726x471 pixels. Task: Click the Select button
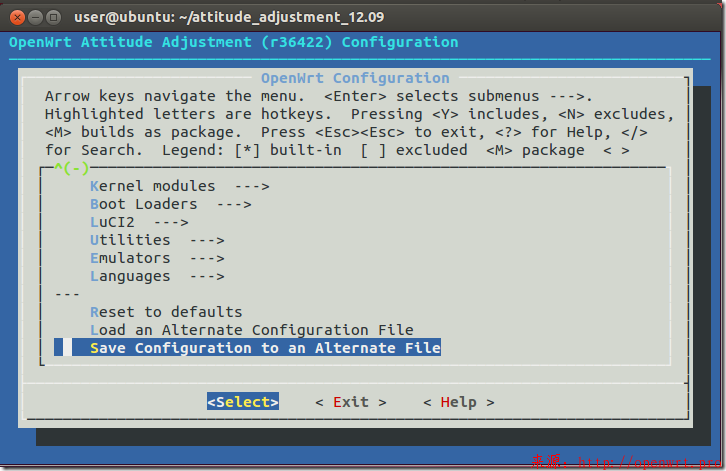point(243,402)
